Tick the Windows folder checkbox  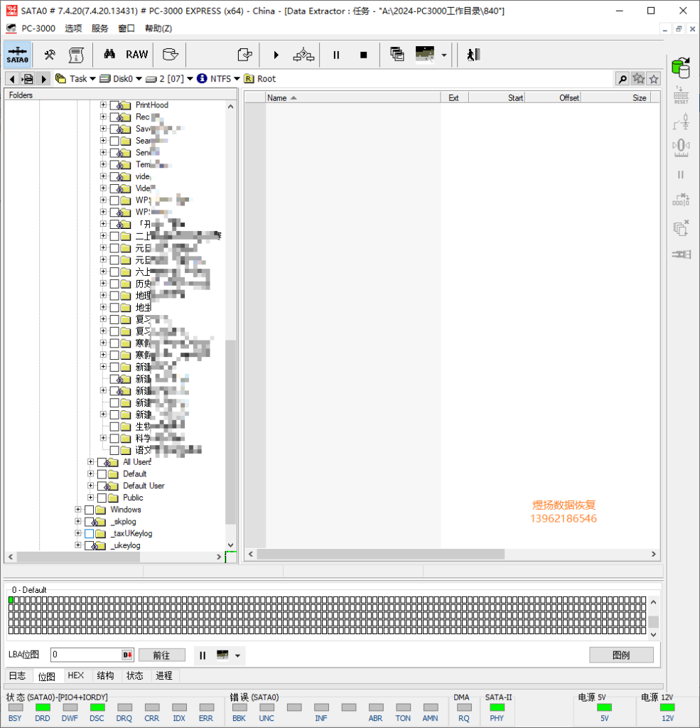click(90, 510)
